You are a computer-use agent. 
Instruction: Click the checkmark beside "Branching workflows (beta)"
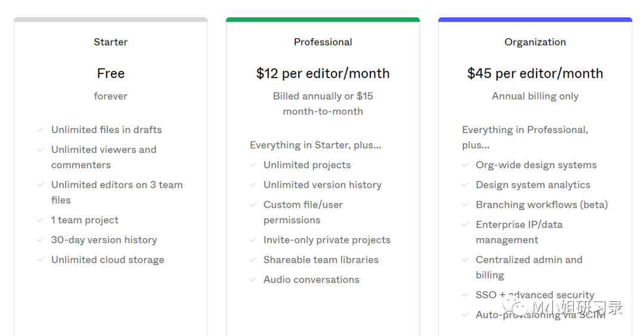click(465, 205)
